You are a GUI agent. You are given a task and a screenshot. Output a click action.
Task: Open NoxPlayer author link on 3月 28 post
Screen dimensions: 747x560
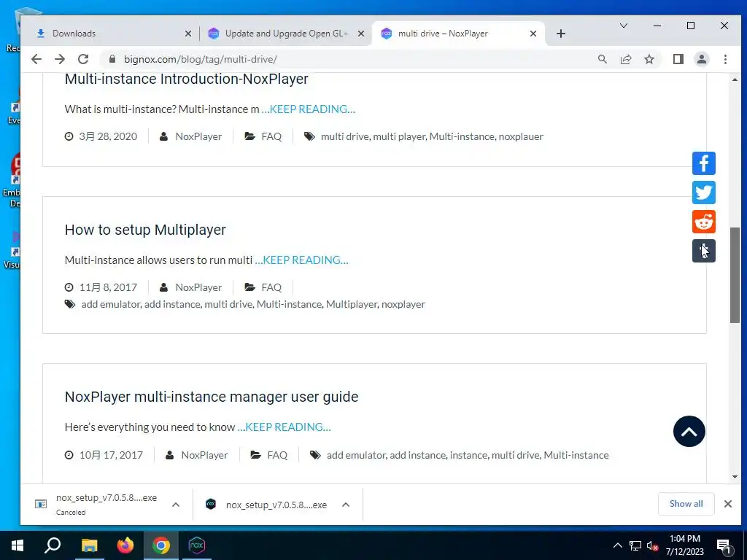[198, 136]
